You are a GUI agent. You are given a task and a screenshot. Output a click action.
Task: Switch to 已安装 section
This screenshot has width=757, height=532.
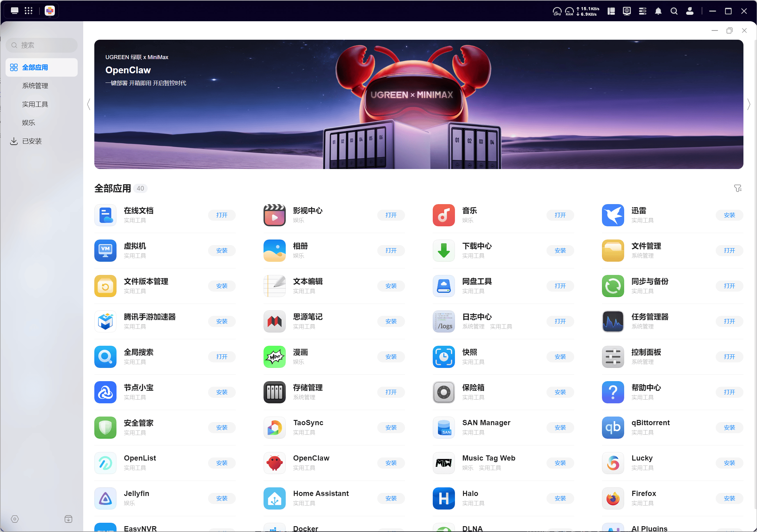click(x=32, y=141)
